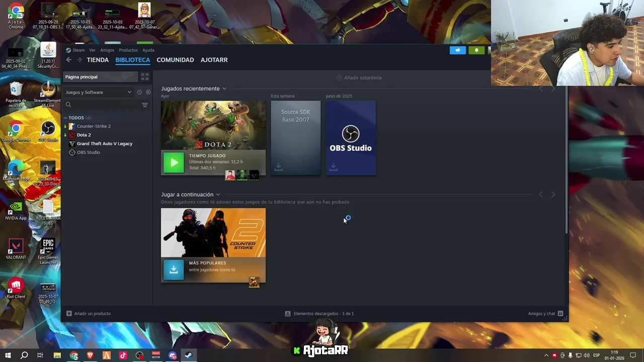Screen dimensions: 644x362
Task: Download Source SDK Base 2007 via its arrow
Action: (x=278, y=167)
